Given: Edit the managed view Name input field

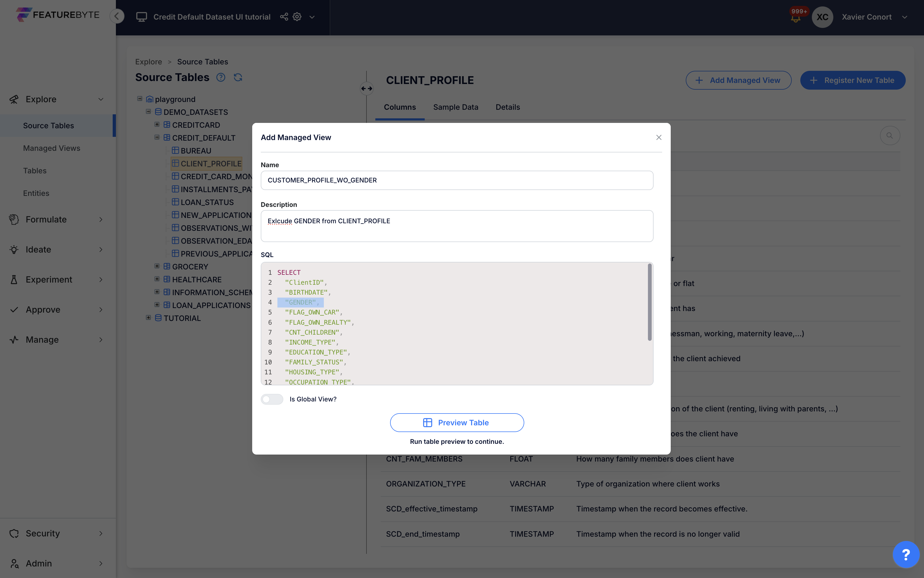Looking at the screenshot, I should point(457,180).
